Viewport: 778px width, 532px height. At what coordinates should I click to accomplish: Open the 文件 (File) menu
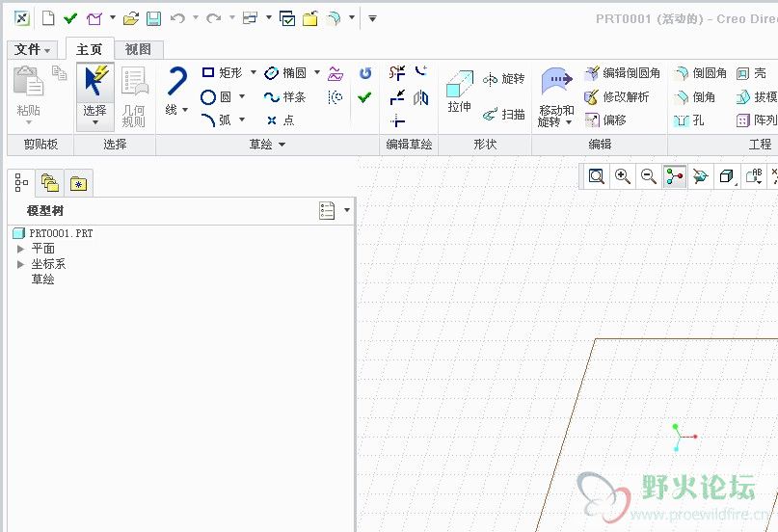33,49
